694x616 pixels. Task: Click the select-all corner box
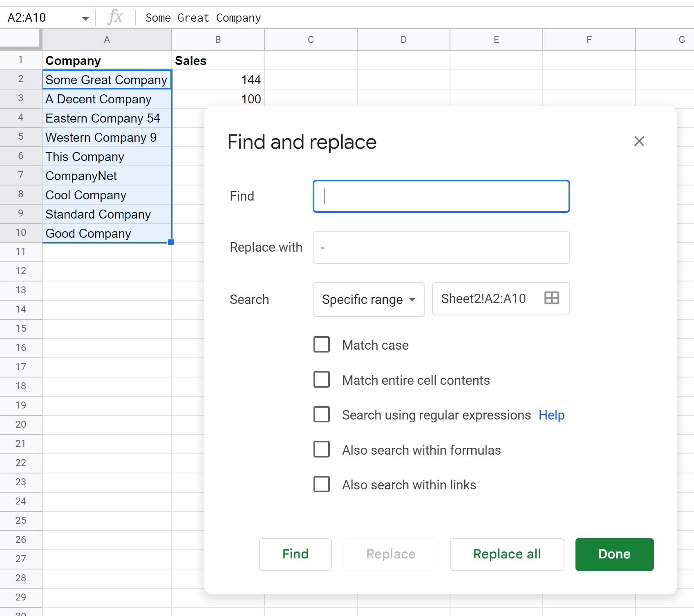20,40
